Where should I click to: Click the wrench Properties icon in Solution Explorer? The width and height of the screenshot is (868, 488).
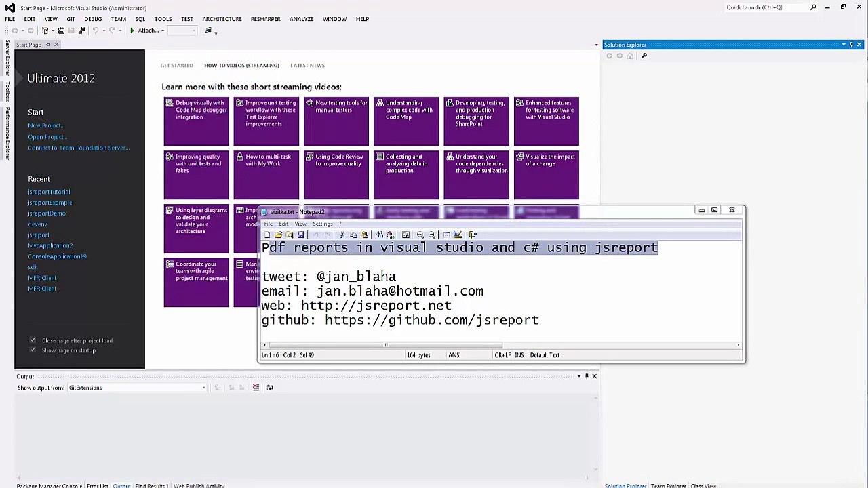[x=644, y=56]
